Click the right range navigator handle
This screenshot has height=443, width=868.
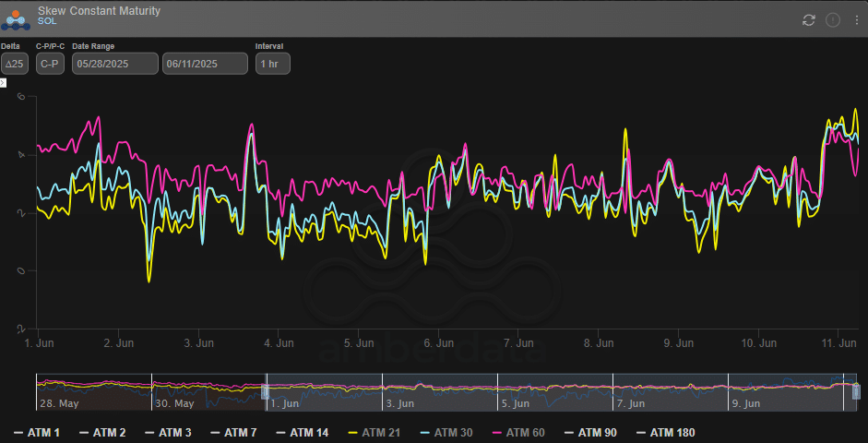tap(855, 392)
